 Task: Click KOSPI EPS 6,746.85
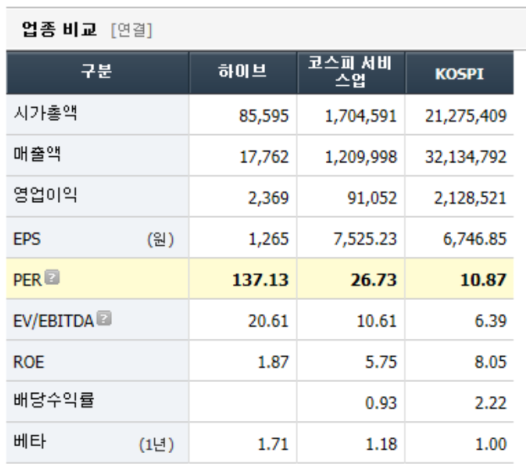[475, 240]
